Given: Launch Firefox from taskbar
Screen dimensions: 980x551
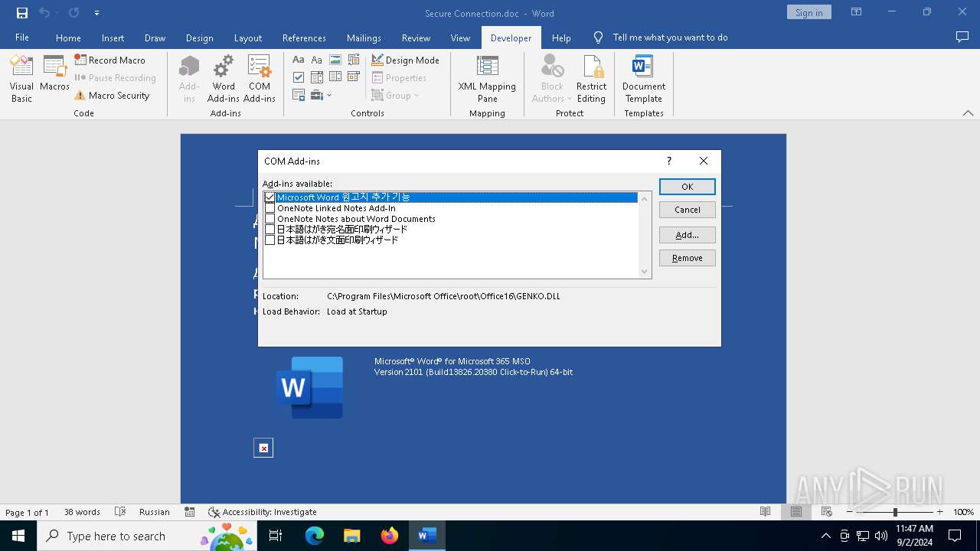Looking at the screenshot, I should click(x=390, y=536).
